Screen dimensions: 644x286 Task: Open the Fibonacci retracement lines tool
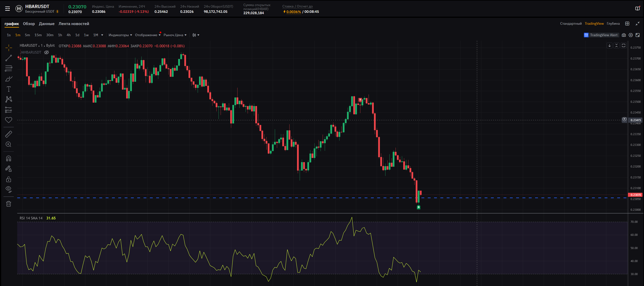pyautogui.click(x=8, y=68)
